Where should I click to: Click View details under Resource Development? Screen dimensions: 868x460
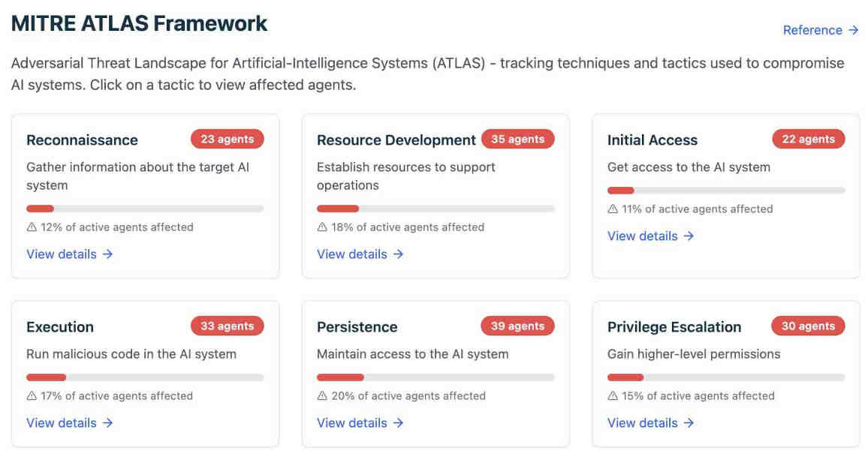coord(360,254)
